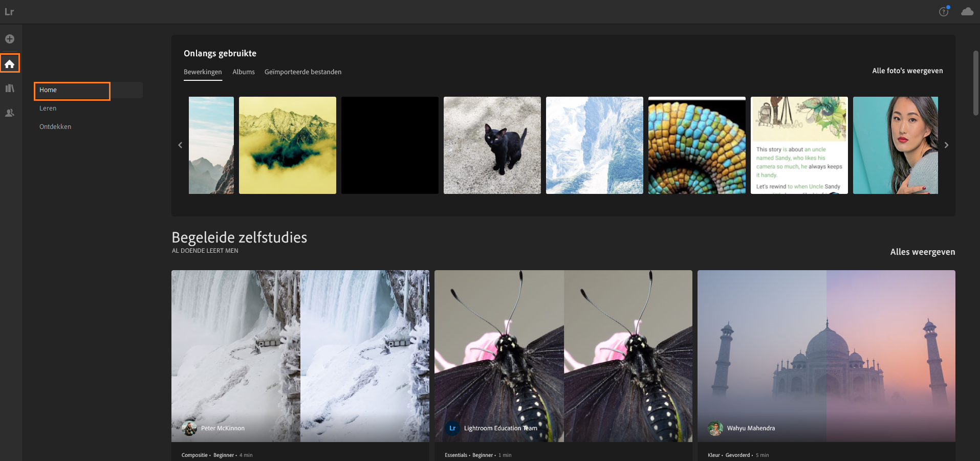980x461 pixels.
Task: Open Leren in the side menu
Action: click(x=48, y=108)
